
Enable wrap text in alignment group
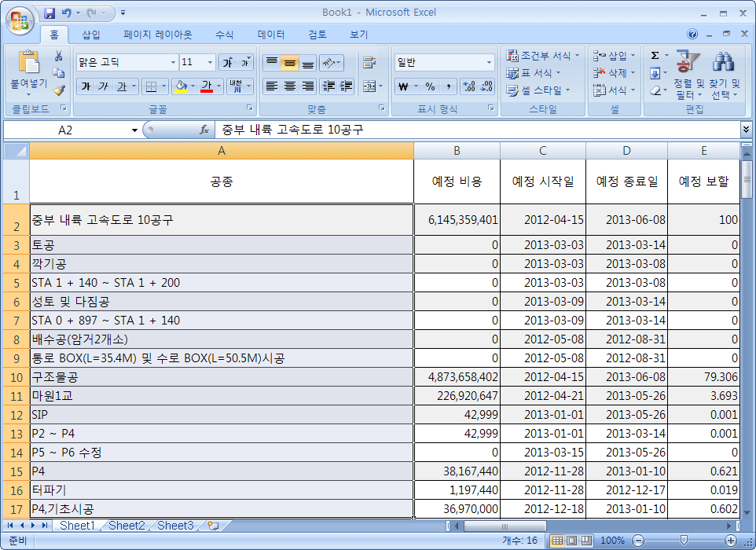pyautogui.click(x=368, y=63)
